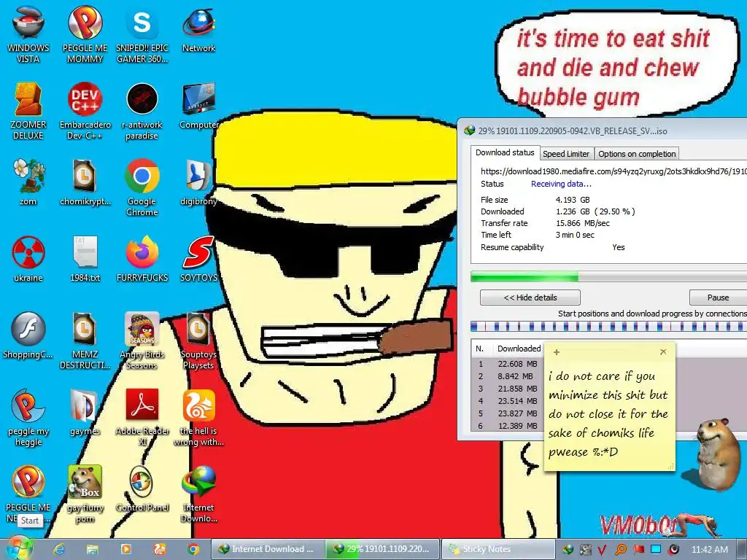The image size is (747, 560).
Task: Pause the ISO download
Action: click(718, 297)
